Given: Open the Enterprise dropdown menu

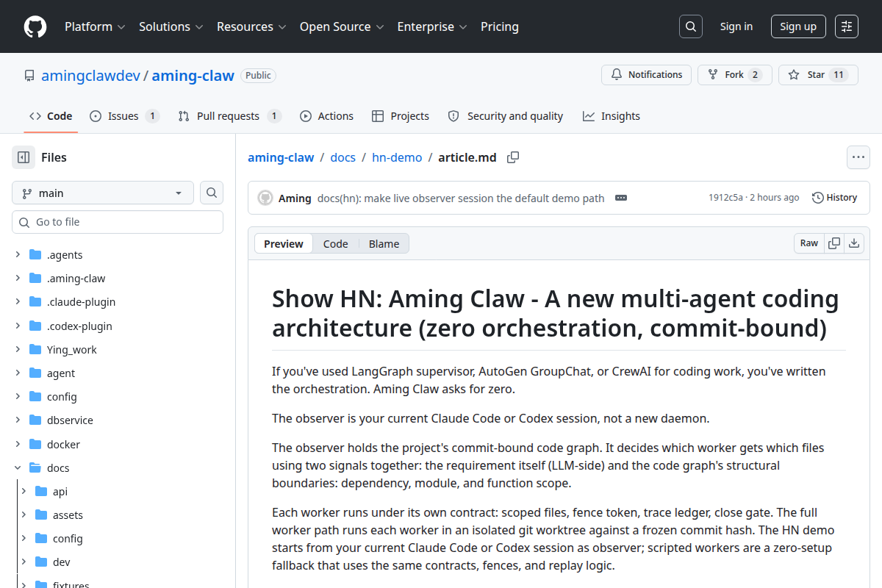Looking at the screenshot, I should 432,26.
